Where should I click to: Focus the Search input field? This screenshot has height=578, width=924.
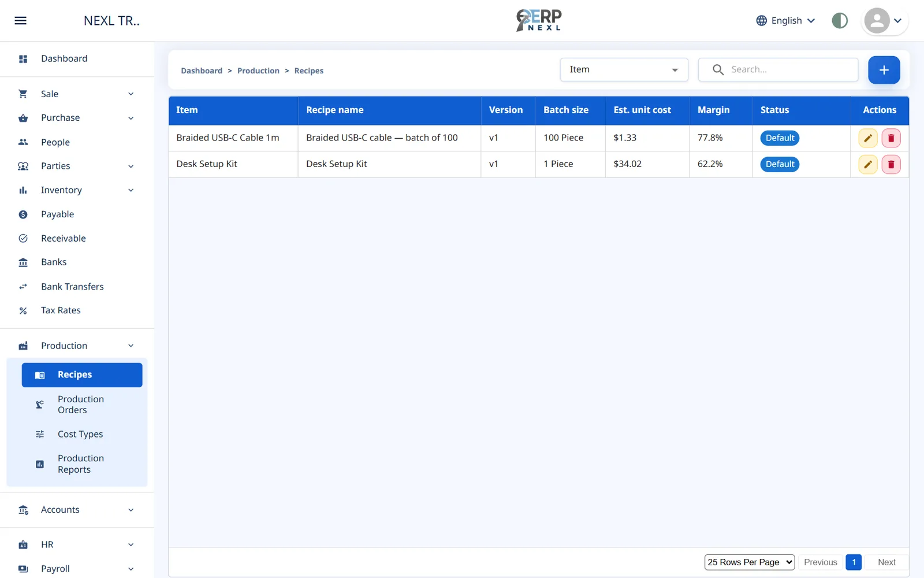coord(778,69)
